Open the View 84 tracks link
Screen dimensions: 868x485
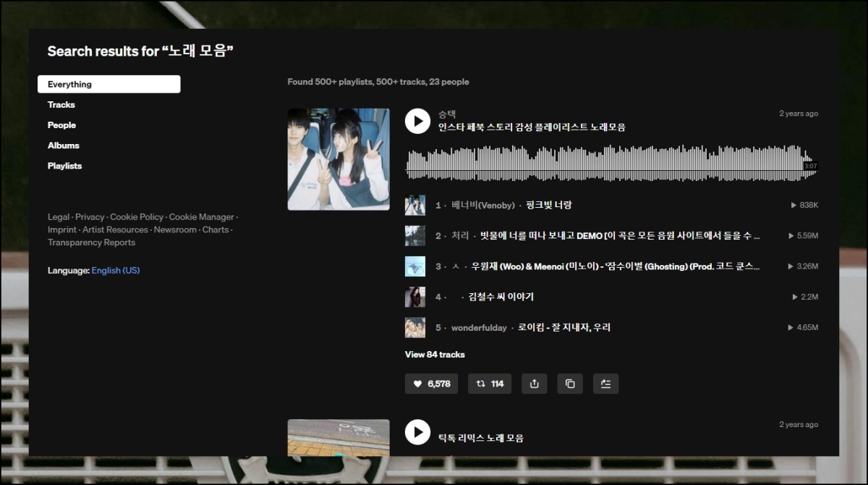435,355
